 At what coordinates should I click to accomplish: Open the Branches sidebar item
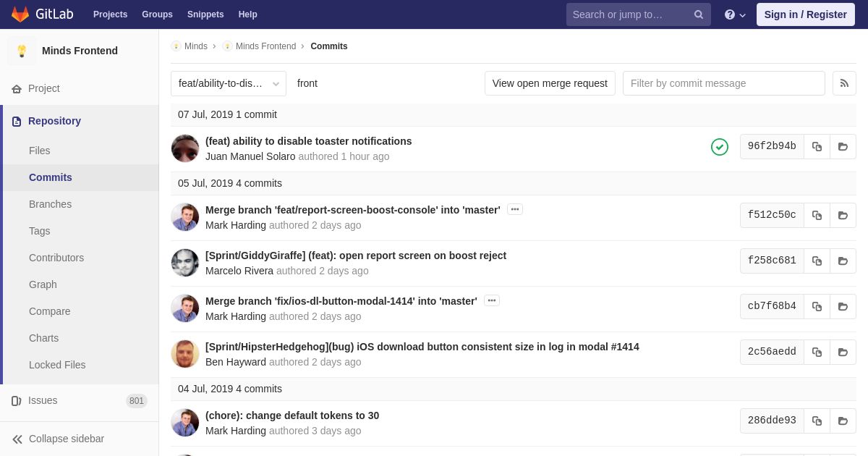[50, 204]
